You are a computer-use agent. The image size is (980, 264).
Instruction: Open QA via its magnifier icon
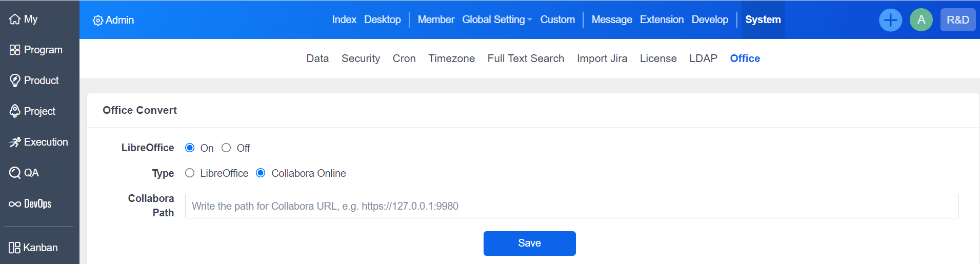tap(15, 173)
